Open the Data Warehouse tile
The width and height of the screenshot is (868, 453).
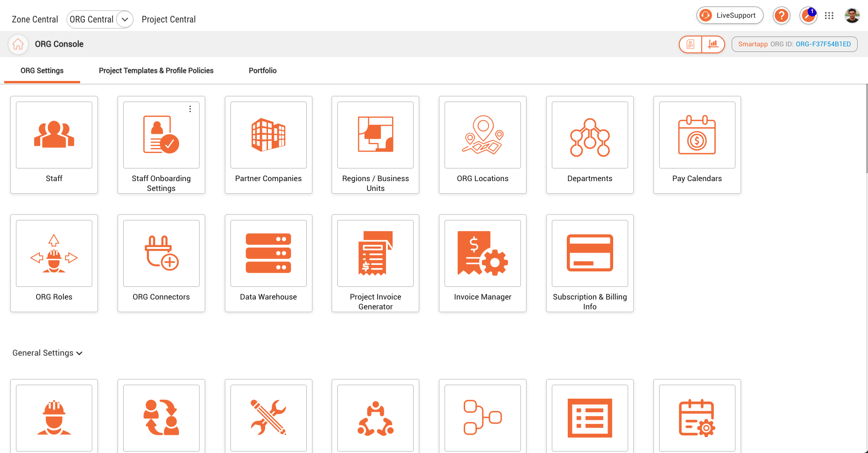[268, 263]
